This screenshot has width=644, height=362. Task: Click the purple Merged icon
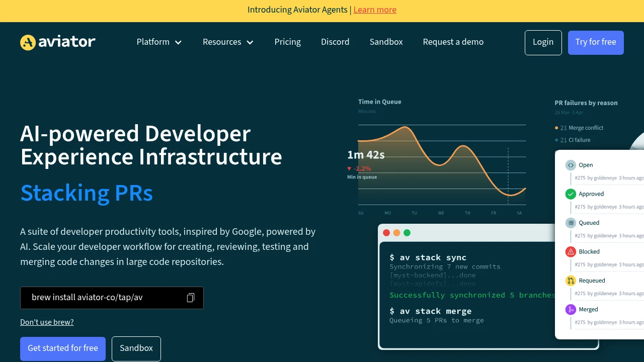click(x=571, y=310)
